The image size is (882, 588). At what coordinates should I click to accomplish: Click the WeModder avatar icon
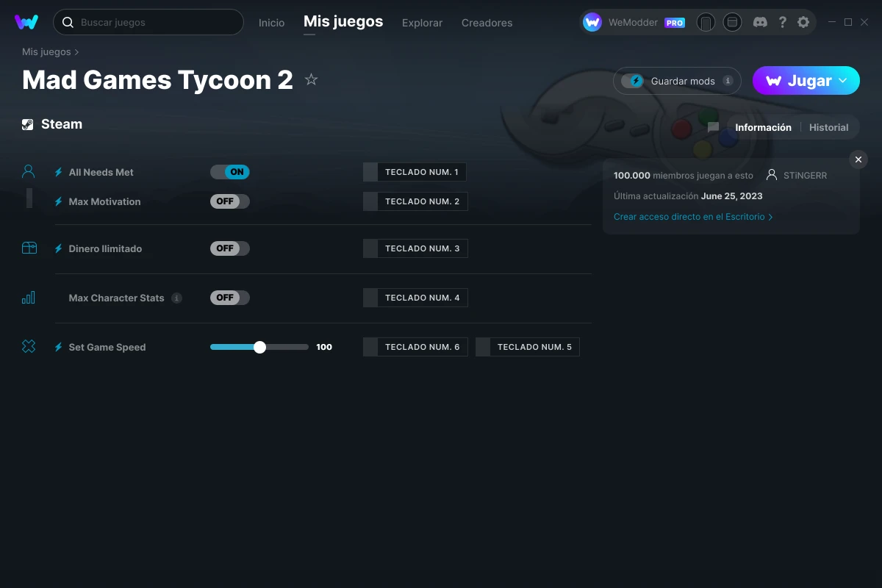592,22
